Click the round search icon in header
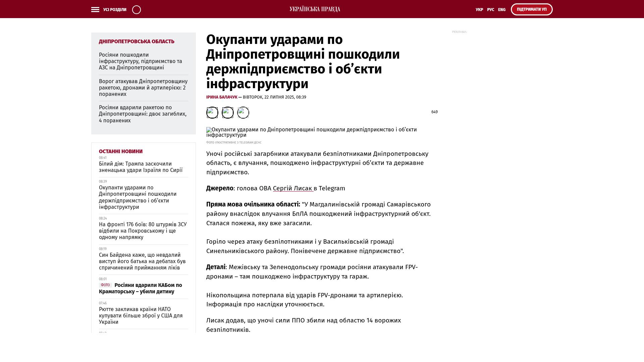The width and height of the screenshot is (644, 362). point(137,10)
